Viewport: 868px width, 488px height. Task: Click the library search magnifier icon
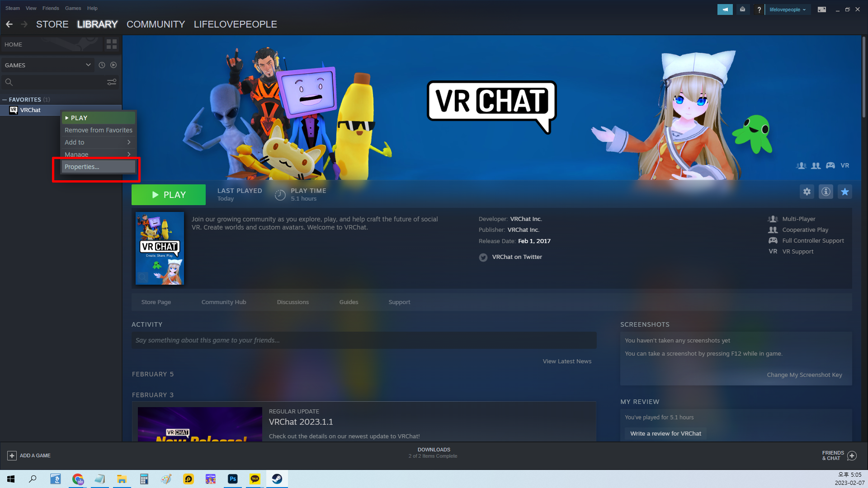click(x=9, y=82)
